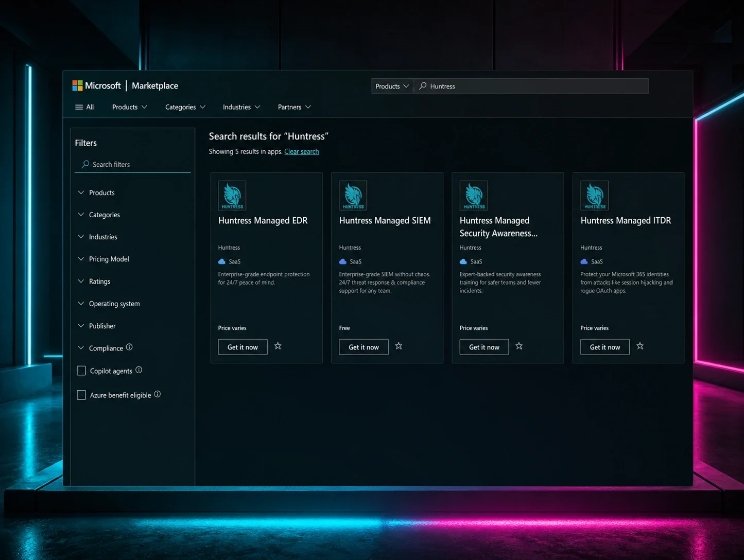Viewport: 744px width, 560px height.
Task: Open the Categories navigation menu
Action: (185, 107)
